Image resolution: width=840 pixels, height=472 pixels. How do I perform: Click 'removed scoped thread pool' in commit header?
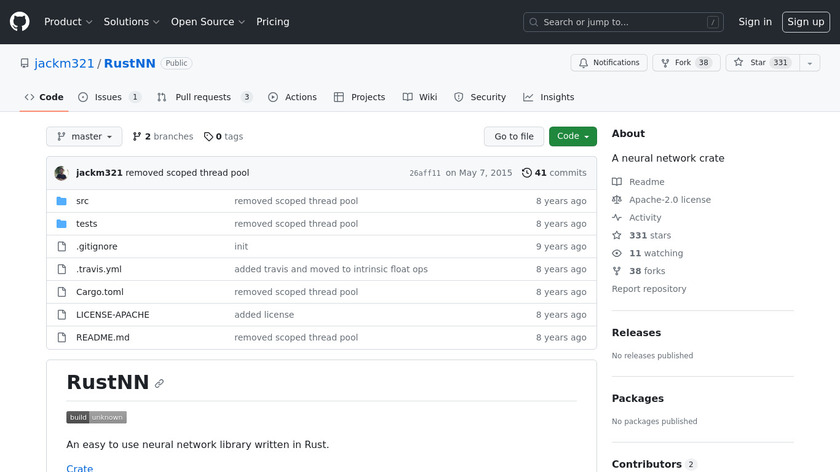click(188, 173)
